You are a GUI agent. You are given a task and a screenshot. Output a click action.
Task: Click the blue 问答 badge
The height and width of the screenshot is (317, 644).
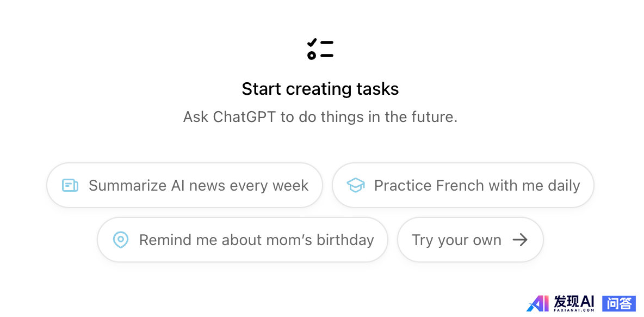619,303
